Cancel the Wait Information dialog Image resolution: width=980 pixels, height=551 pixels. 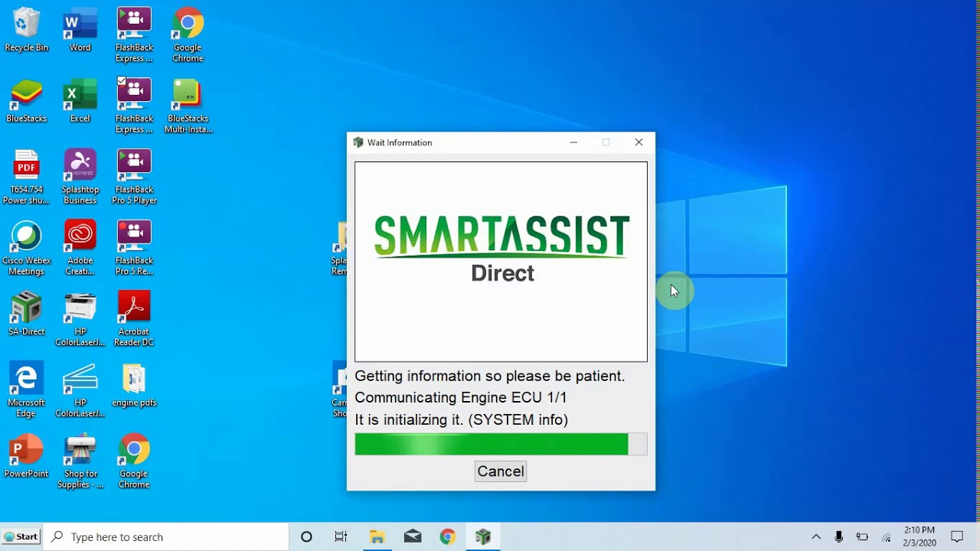[x=501, y=471]
